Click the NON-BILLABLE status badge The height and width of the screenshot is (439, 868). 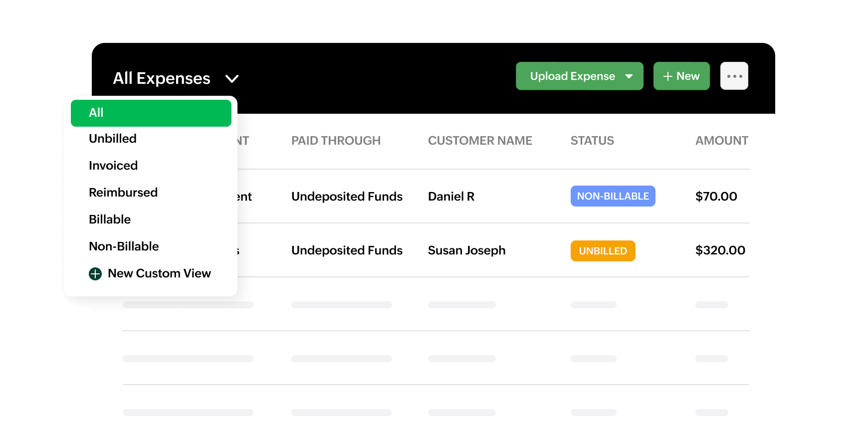tap(613, 197)
